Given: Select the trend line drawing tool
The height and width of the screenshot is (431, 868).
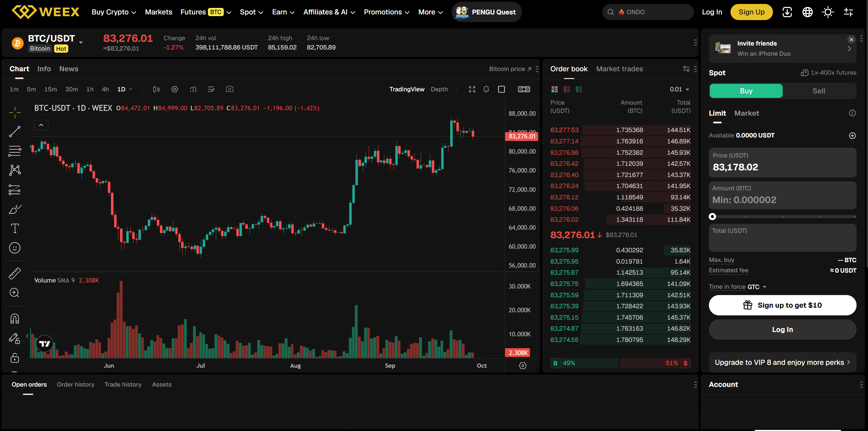Looking at the screenshot, I should (15, 132).
